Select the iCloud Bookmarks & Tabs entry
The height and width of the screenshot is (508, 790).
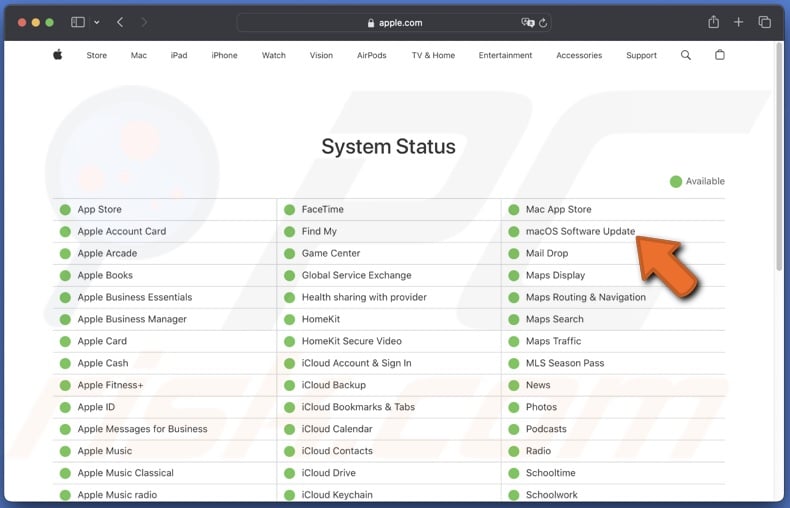tap(358, 407)
